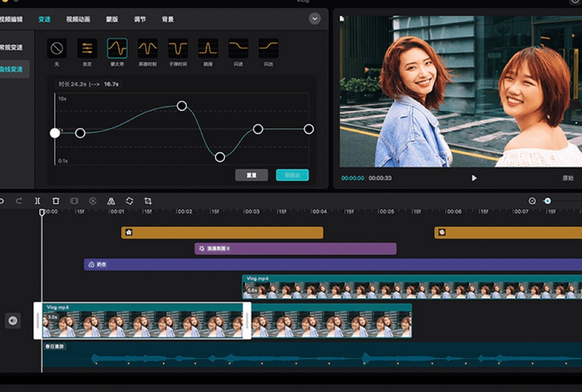The image size is (582, 392).
Task: Click the timeline zoom slider handle
Action: tap(547, 200)
